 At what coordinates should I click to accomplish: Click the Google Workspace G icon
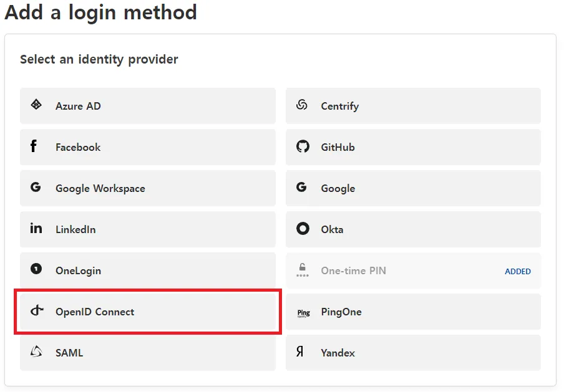(x=35, y=188)
